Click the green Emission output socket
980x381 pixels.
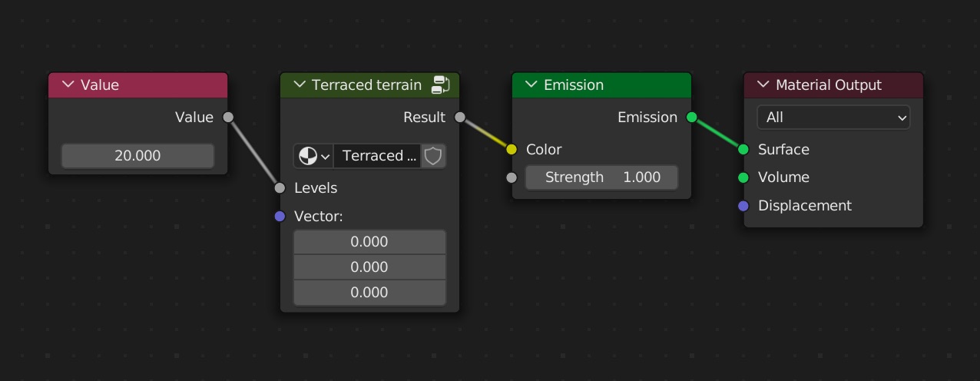(x=692, y=118)
